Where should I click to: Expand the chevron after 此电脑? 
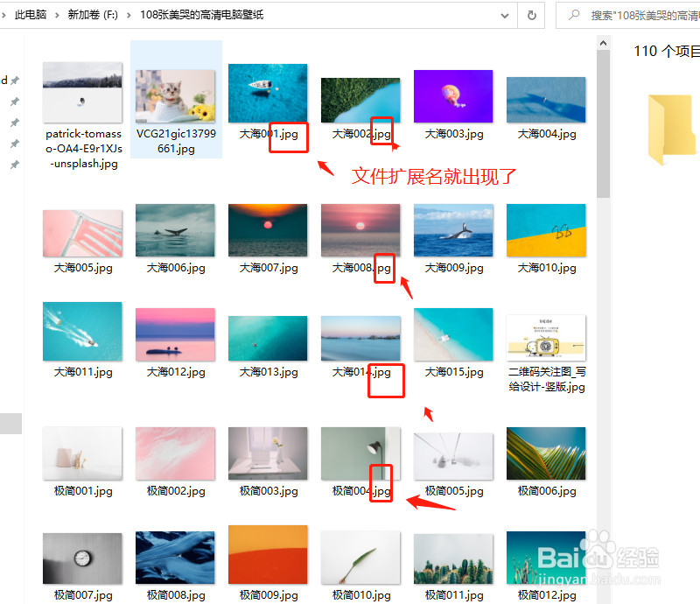pyautogui.click(x=57, y=16)
